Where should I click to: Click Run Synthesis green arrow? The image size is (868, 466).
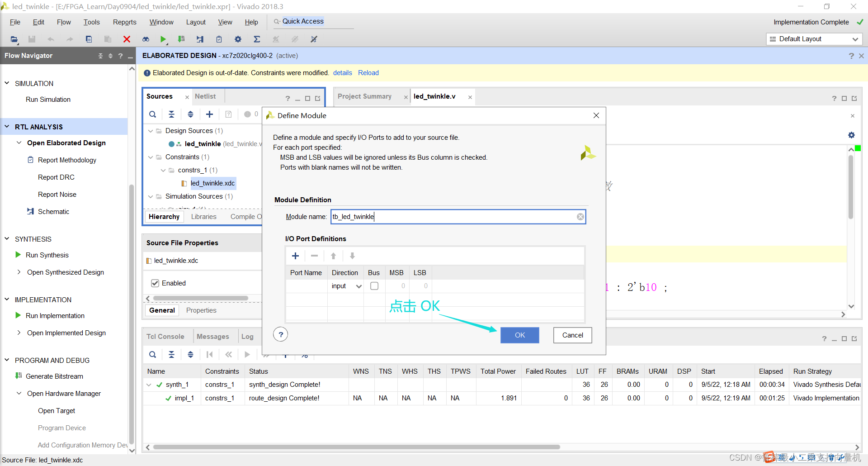pyautogui.click(x=18, y=255)
